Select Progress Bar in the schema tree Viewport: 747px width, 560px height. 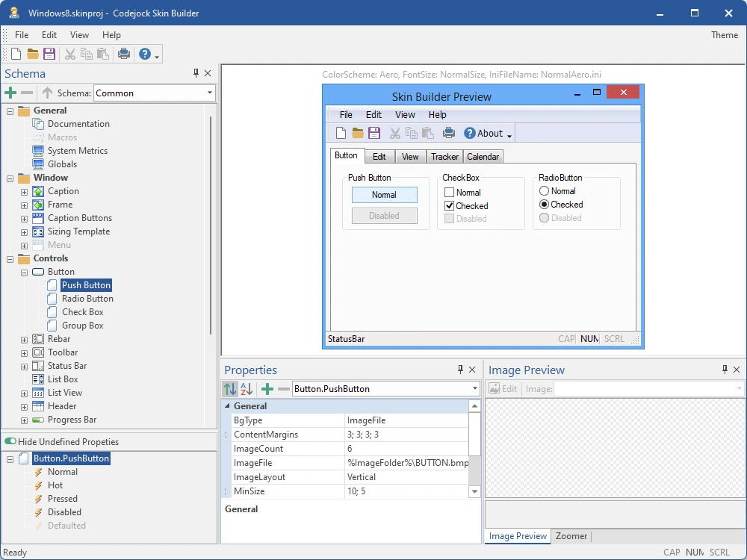tap(72, 420)
